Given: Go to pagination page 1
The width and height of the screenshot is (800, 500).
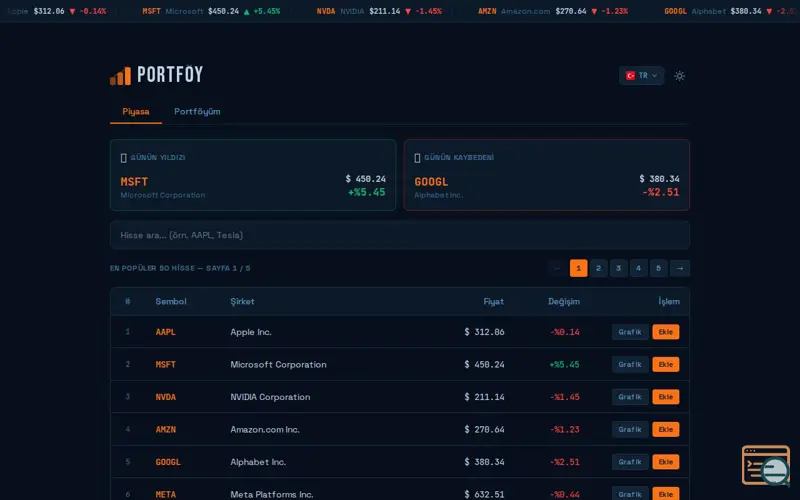Looking at the screenshot, I should [x=579, y=268].
